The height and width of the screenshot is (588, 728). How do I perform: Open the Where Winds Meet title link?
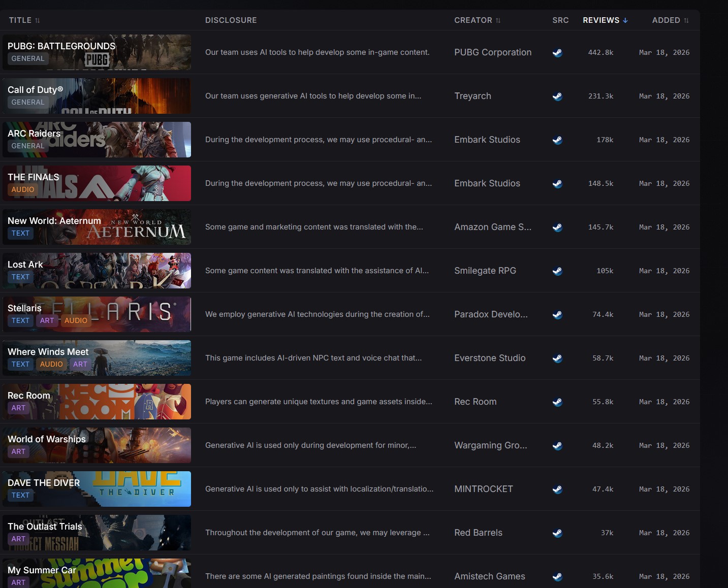click(48, 352)
